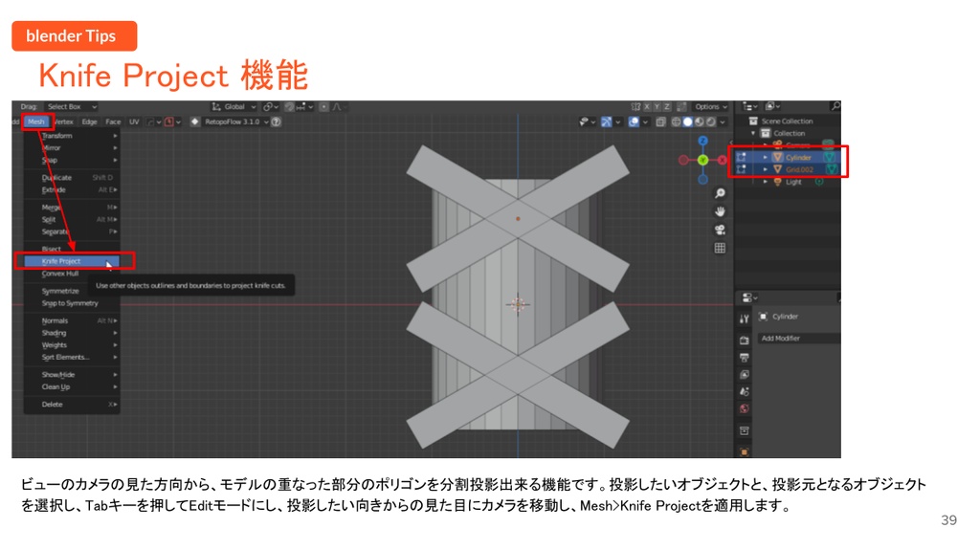Toggle orthographic perspective grid icon
The image size is (980, 550).
720,248
